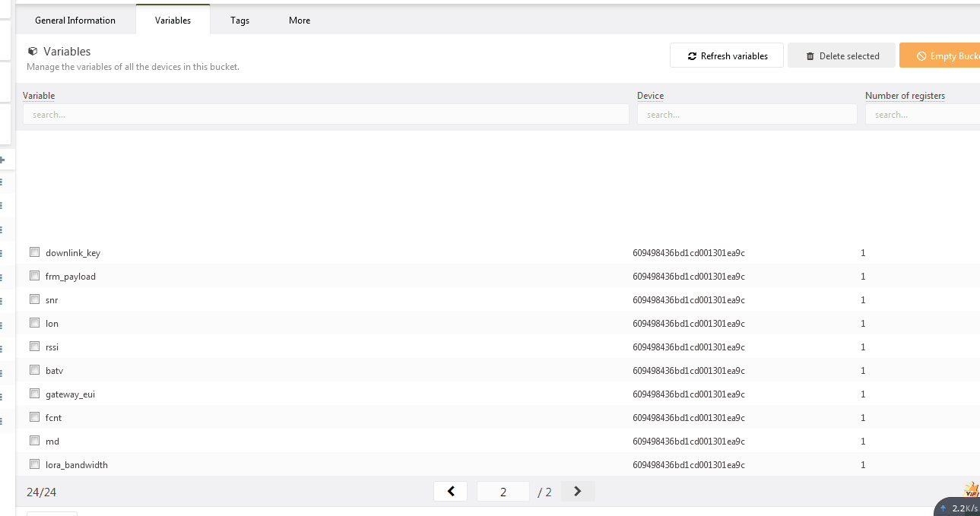Select the frm_payload checkbox
980x516 pixels.
(x=34, y=276)
